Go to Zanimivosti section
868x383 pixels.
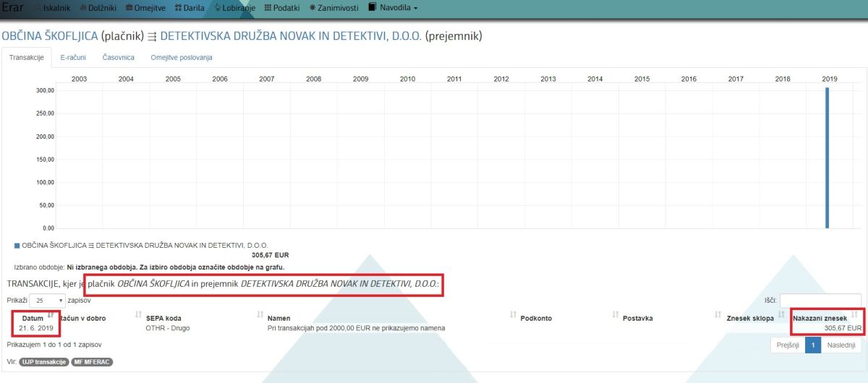(x=333, y=8)
